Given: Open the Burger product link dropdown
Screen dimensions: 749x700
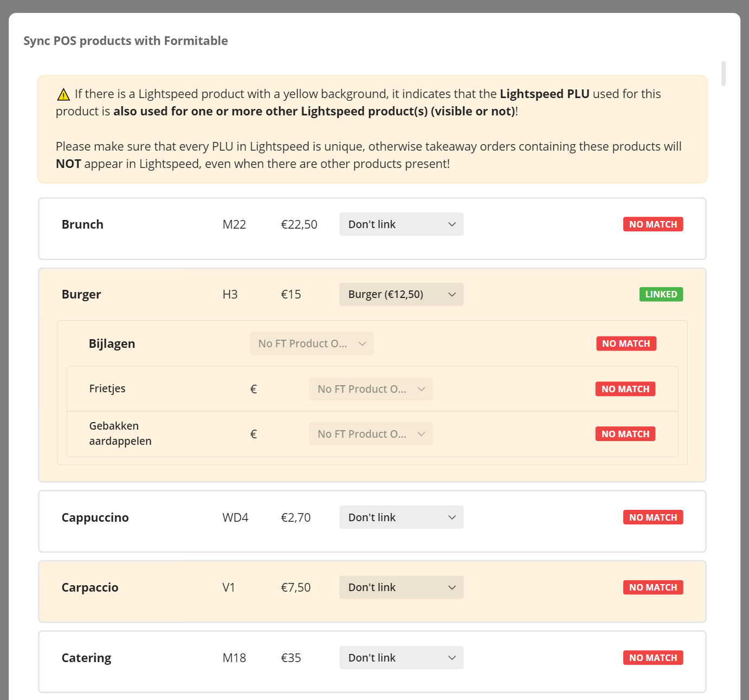Looking at the screenshot, I should tap(401, 295).
